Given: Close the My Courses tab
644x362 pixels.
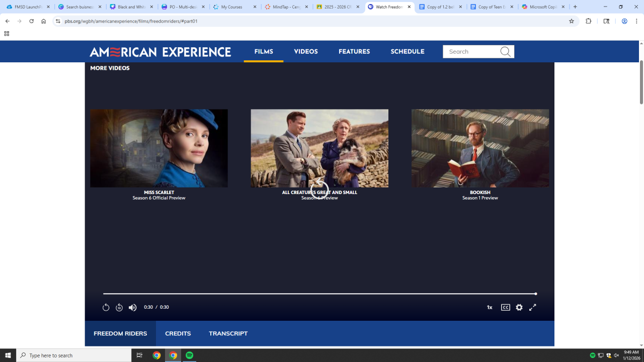Looking at the screenshot, I should 255,7.
